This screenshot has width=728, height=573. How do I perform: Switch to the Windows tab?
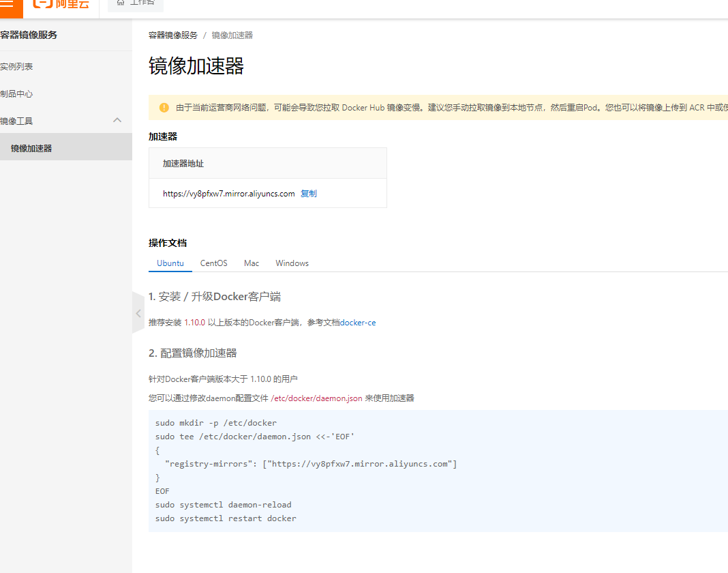coord(292,263)
